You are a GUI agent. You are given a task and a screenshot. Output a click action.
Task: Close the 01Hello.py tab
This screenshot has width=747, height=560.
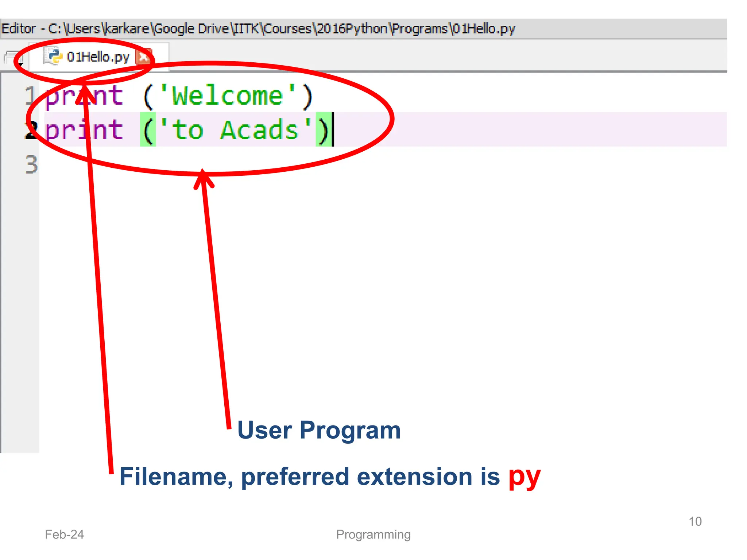[x=143, y=57]
